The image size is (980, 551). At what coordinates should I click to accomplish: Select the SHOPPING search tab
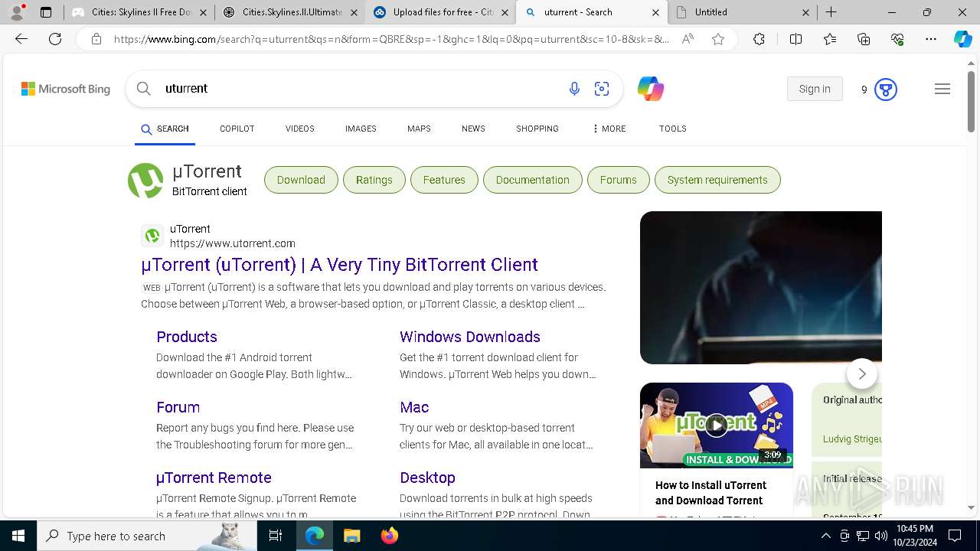tap(537, 129)
